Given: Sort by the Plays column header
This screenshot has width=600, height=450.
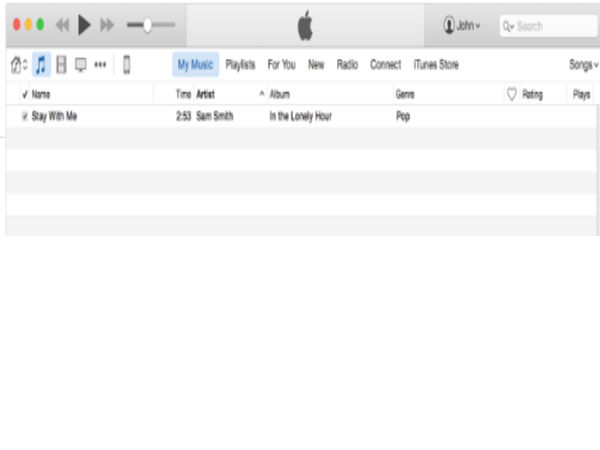Looking at the screenshot, I should coord(581,94).
